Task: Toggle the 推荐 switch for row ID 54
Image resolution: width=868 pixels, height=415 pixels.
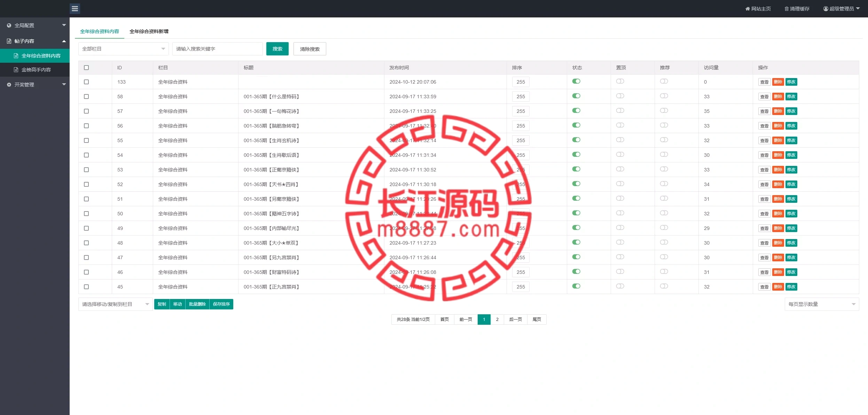Action: pos(664,154)
